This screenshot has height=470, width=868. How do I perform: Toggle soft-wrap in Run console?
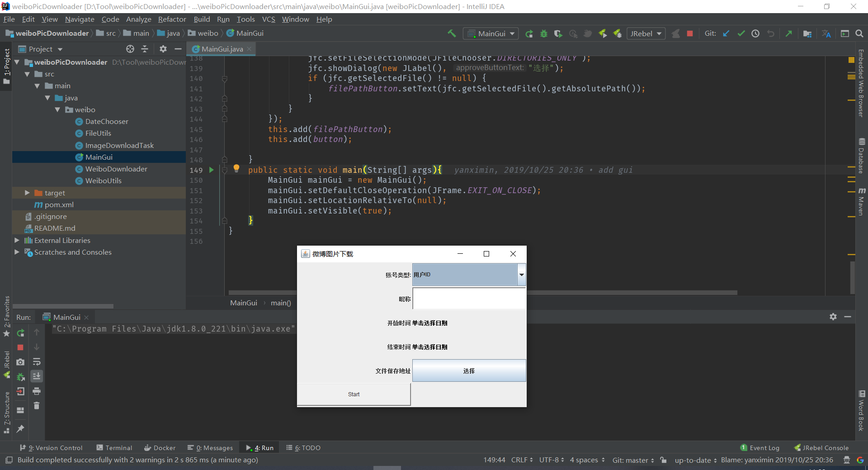37,362
